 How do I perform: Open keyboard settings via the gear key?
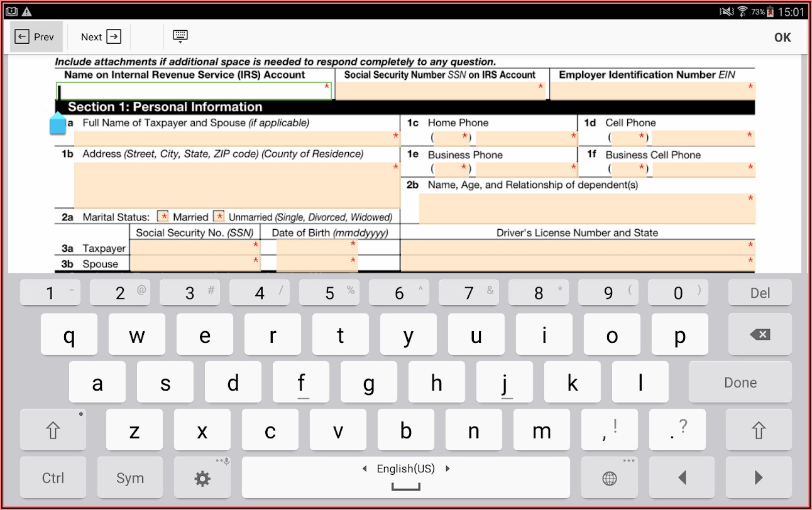coord(202,478)
